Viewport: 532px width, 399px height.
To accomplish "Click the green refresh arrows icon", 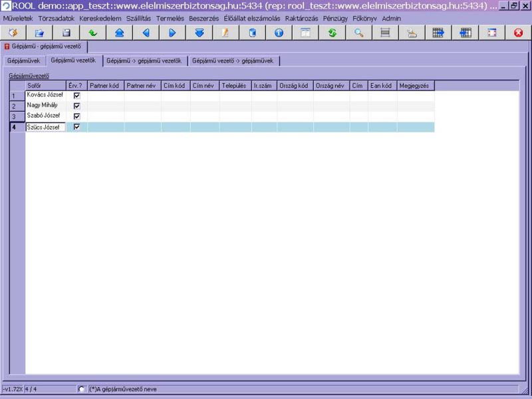I will pyautogui.click(x=332, y=33).
